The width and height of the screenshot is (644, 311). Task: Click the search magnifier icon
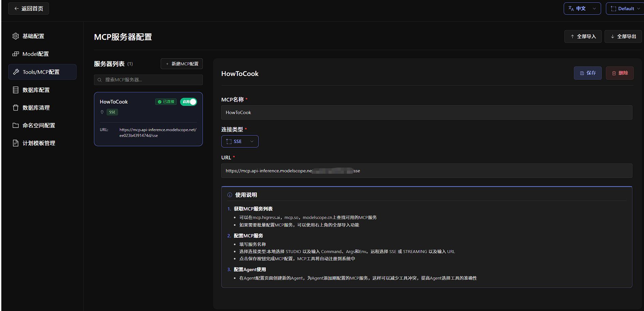[x=100, y=80]
